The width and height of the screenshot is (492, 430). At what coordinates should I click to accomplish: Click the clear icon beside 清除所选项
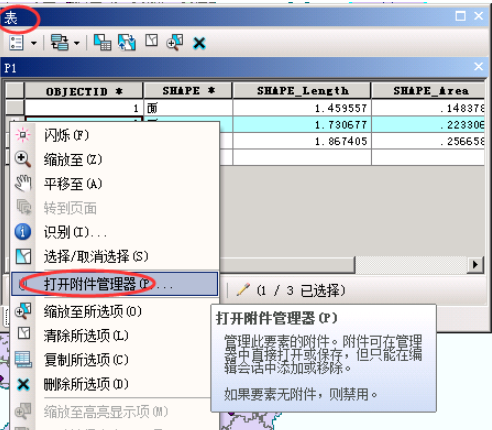tap(24, 333)
